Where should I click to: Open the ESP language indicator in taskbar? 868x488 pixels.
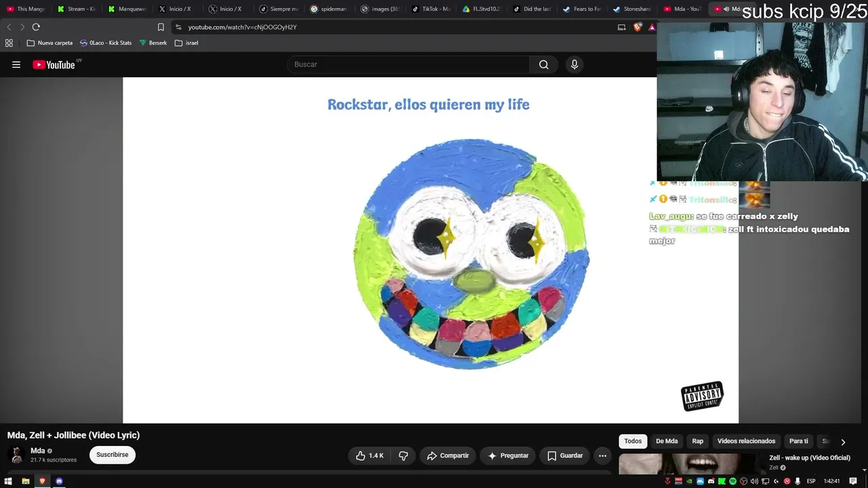pos(811,481)
